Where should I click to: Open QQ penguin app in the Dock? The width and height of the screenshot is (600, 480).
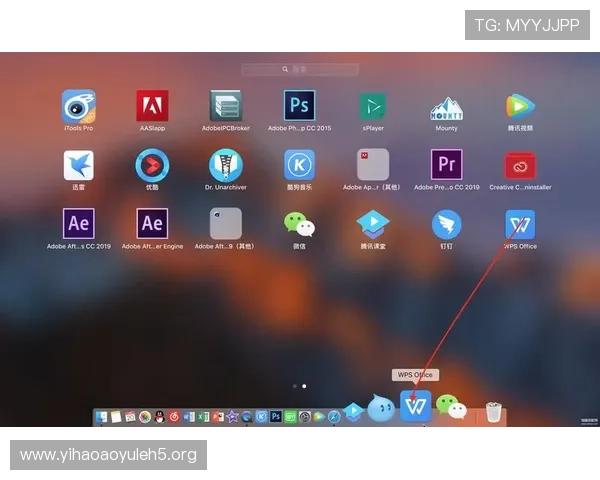click(160, 416)
